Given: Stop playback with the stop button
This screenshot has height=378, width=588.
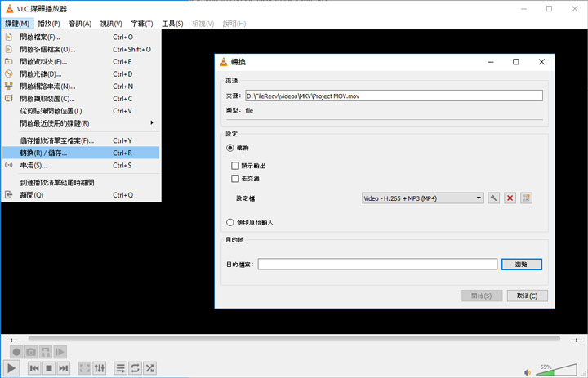Looking at the screenshot, I should tap(49, 368).
